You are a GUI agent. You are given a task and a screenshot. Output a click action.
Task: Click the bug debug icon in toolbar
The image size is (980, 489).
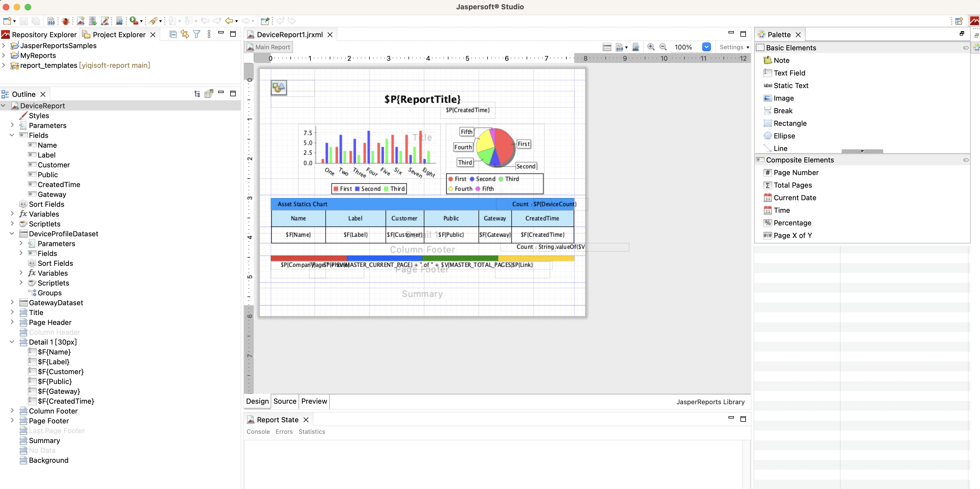click(65, 21)
